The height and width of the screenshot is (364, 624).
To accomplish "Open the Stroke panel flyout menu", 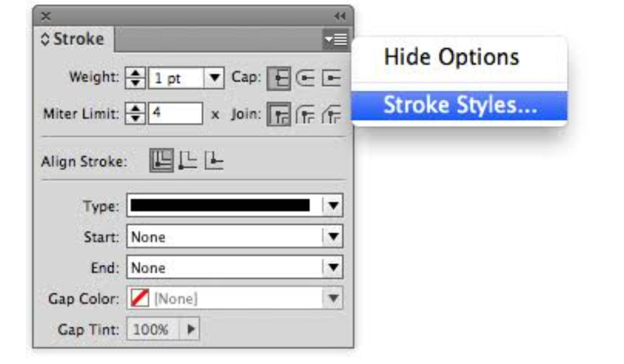I will pyautogui.click(x=335, y=40).
